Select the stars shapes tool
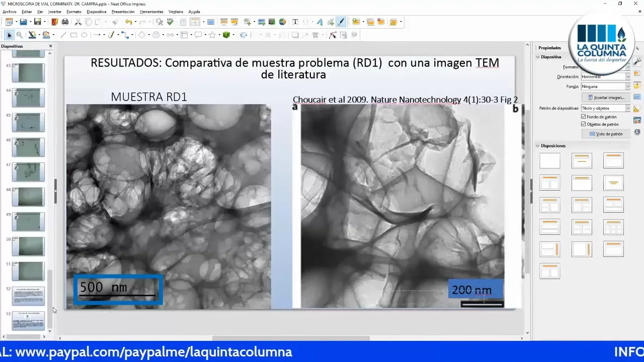Screen dimensions: 644x362 (212, 35)
